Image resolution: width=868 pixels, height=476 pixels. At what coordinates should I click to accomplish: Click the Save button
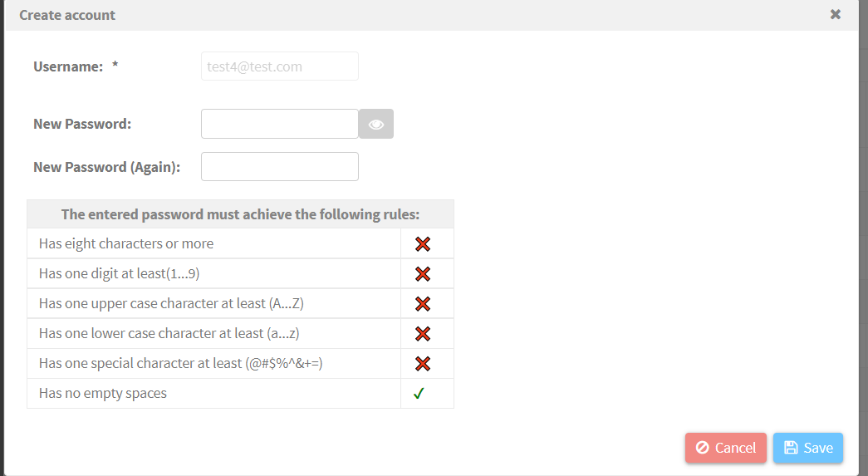click(x=807, y=448)
